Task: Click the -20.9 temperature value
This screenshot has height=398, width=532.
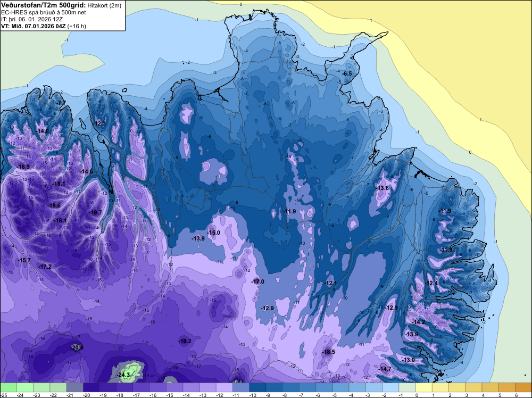Action: (77, 347)
